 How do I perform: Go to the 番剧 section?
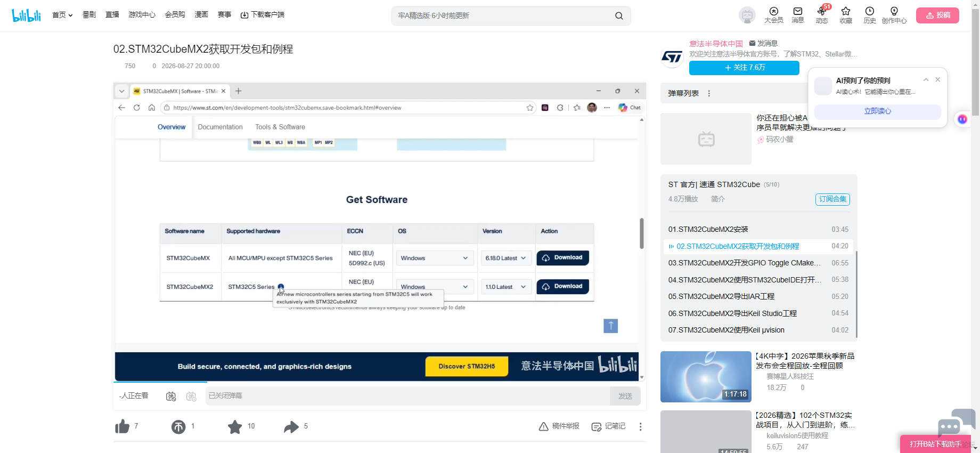89,15
